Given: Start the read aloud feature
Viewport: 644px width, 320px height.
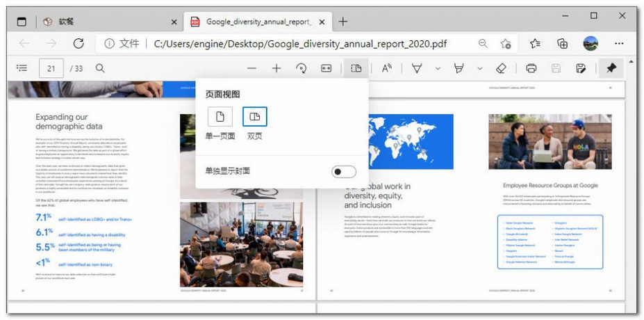Looking at the screenshot, I should 387,68.
